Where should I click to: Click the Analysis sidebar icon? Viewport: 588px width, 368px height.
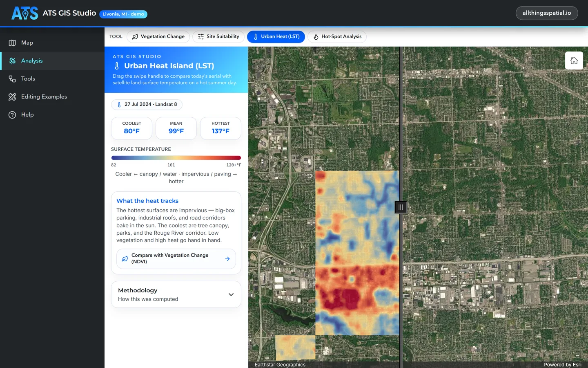click(x=12, y=61)
